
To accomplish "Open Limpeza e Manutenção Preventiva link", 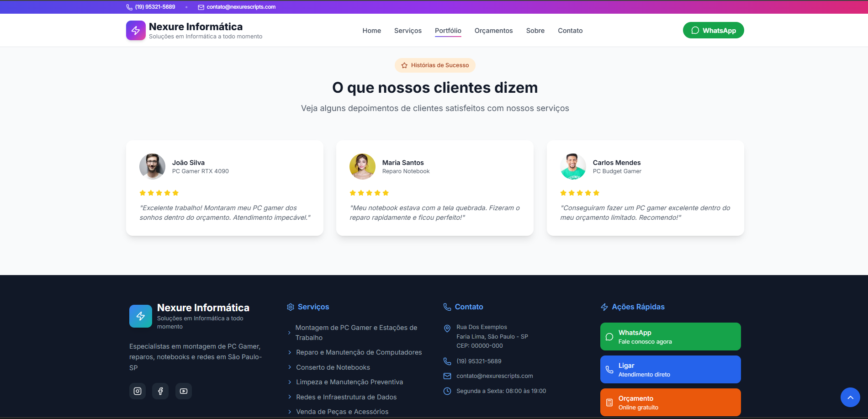I will tap(349, 382).
